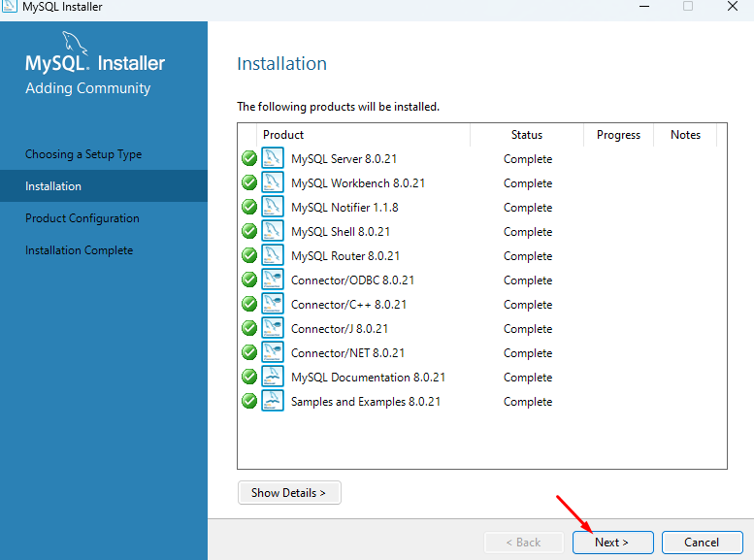Click the Next button
754x560 pixels.
pyautogui.click(x=612, y=543)
